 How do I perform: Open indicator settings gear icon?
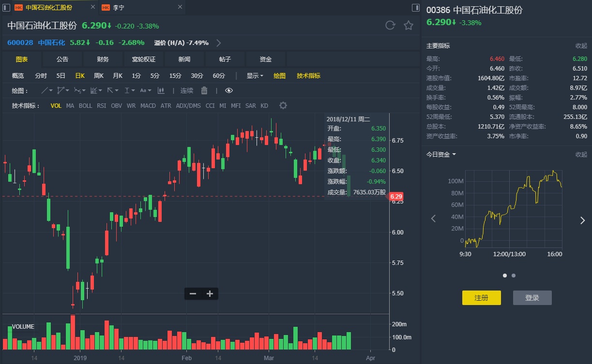[x=283, y=105]
